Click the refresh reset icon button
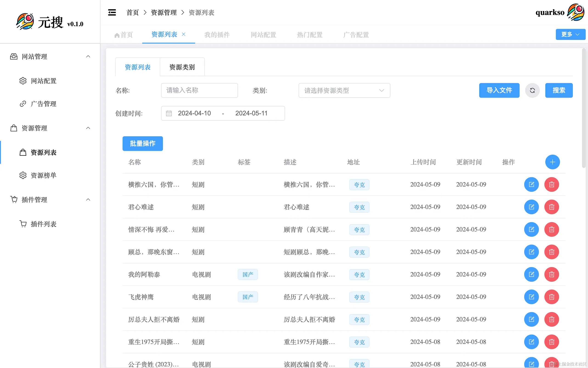The image size is (588, 368). [x=532, y=90]
